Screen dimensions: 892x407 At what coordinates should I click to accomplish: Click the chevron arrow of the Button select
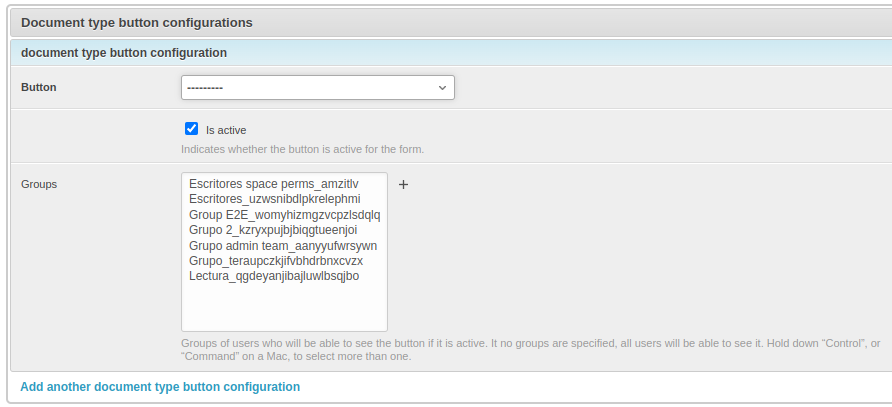click(x=442, y=88)
